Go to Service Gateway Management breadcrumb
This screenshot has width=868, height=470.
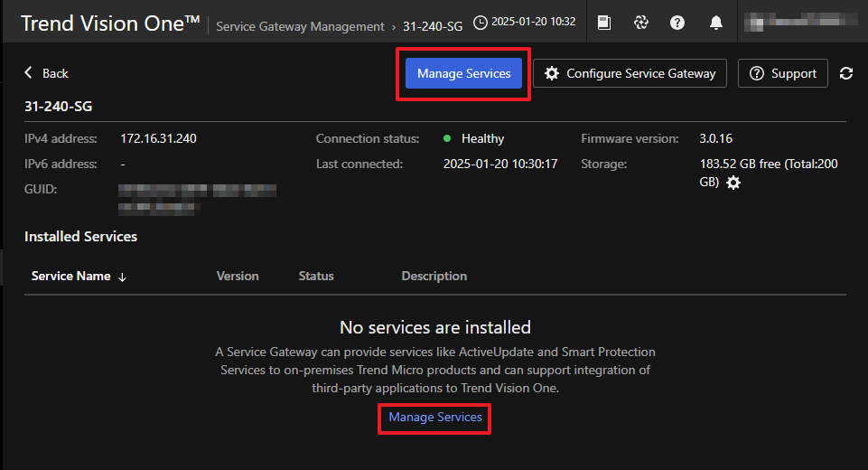[300, 26]
